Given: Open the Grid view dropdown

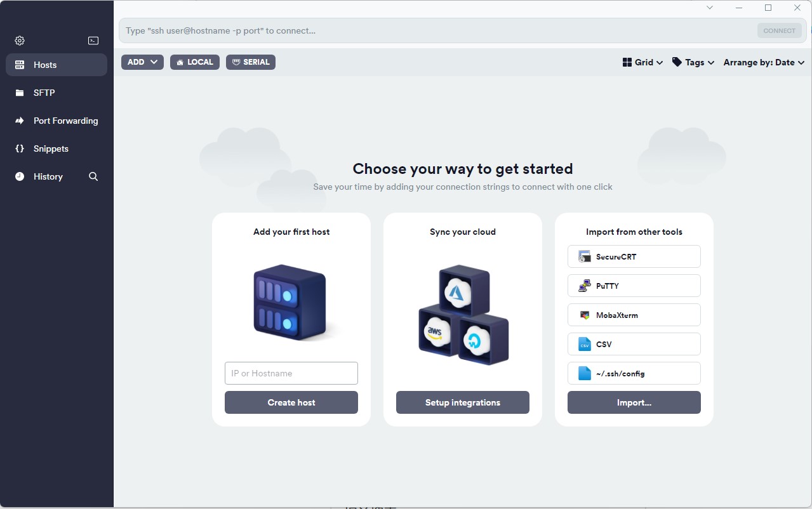Looking at the screenshot, I should tap(642, 62).
